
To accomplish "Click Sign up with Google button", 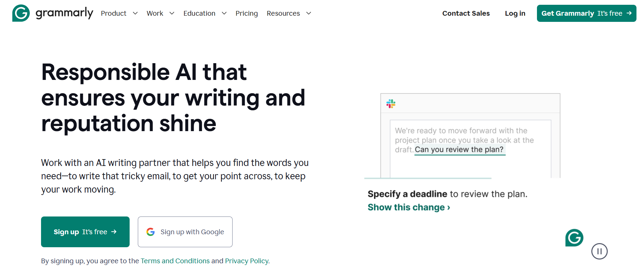I will click(x=185, y=232).
